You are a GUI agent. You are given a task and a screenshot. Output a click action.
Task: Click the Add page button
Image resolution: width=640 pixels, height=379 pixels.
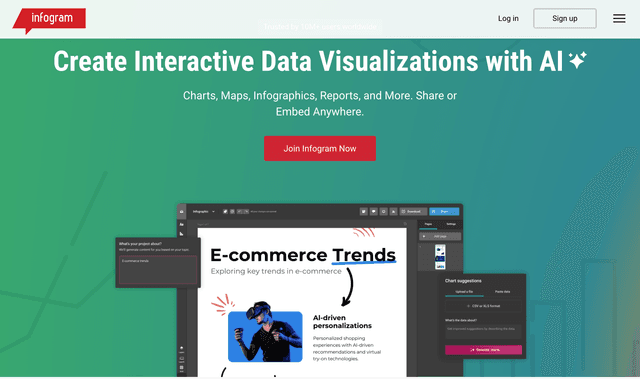click(x=440, y=236)
